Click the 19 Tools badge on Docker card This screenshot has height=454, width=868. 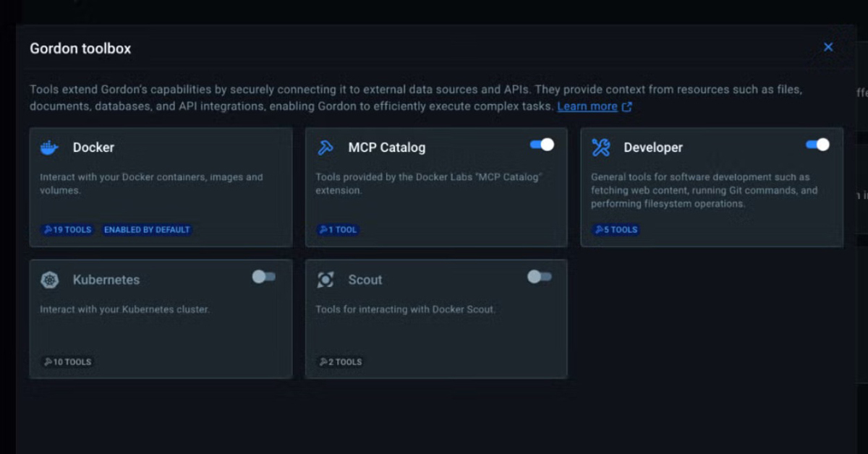tap(67, 230)
